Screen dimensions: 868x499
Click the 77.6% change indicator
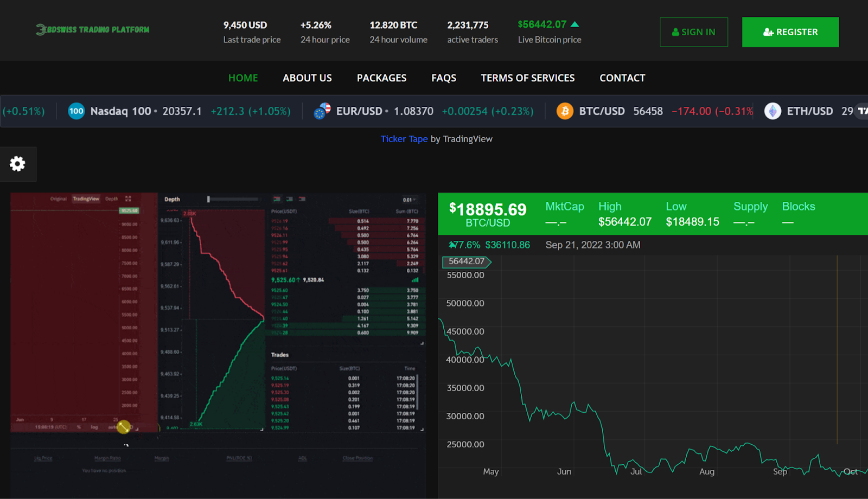coord(464,245)
